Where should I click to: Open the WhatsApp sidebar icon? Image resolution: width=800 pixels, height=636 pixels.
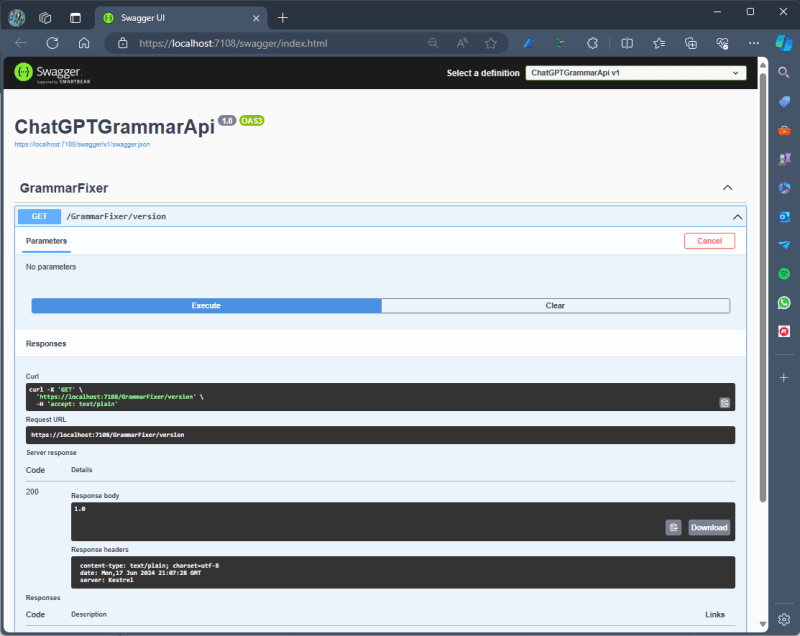click(x=784, y=302)
